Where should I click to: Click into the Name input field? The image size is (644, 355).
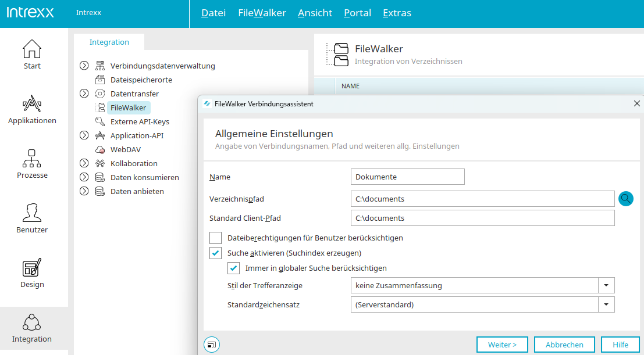408,177
